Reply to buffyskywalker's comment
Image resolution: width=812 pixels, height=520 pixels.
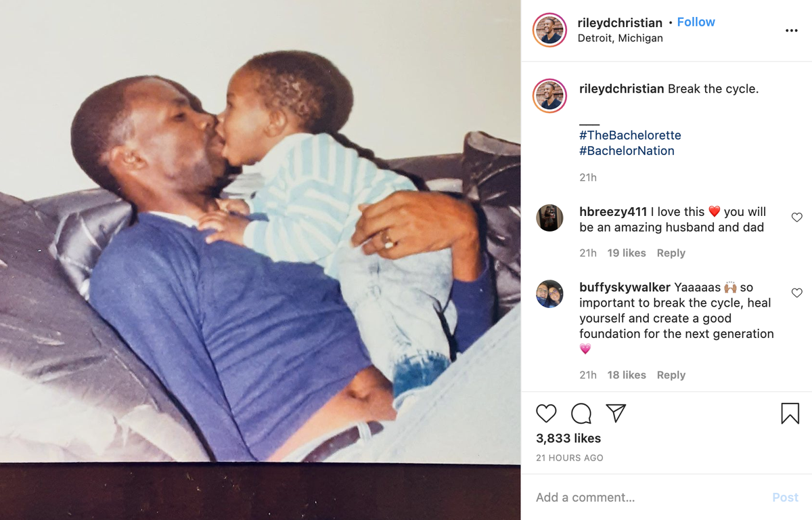click(671, 374)
